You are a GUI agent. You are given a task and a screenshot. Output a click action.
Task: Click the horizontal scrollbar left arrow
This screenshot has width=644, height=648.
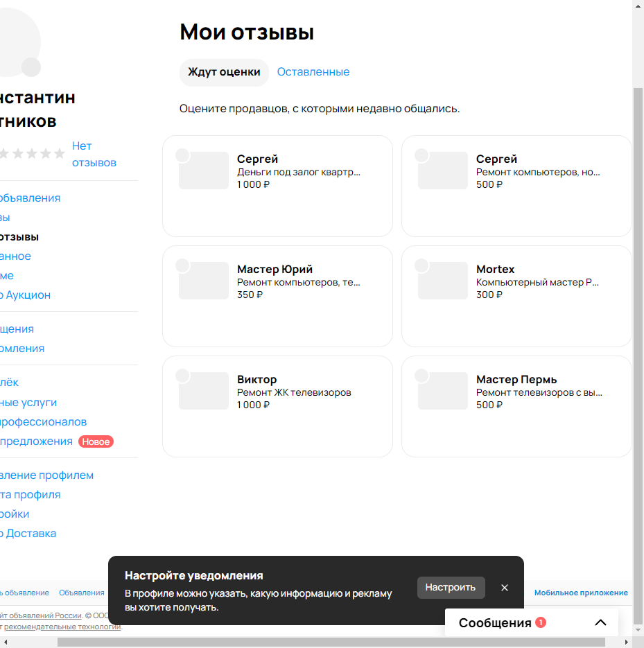(x=6, y=642)
